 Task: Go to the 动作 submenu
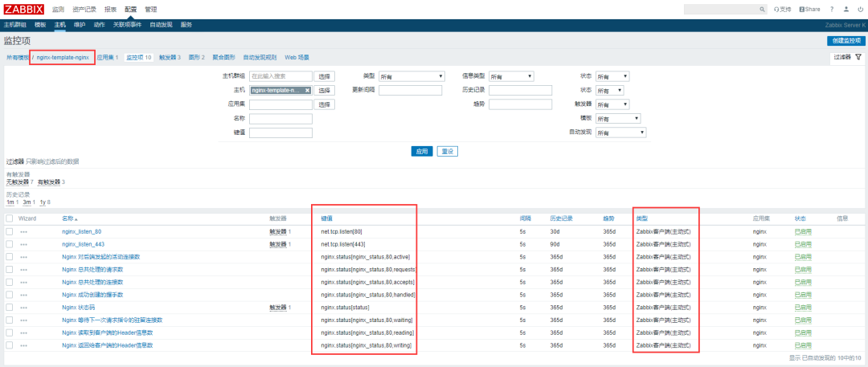[99, 25]
